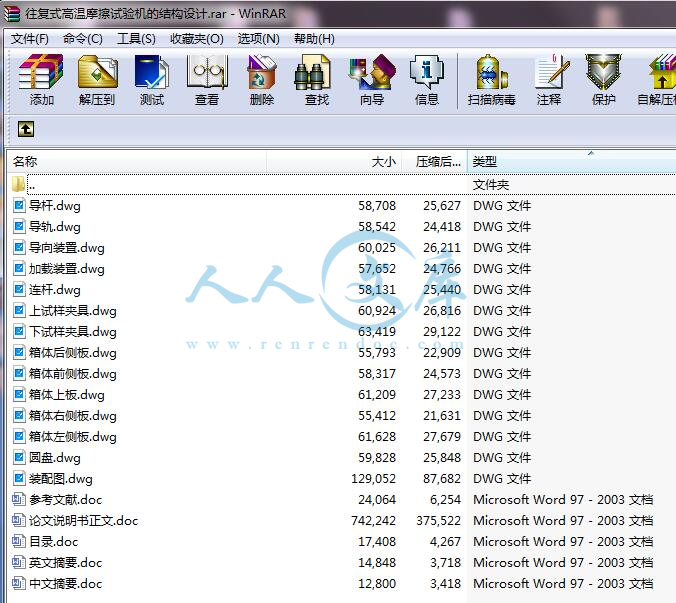Go up one folder level

pyautogui.click(x=26, y=129)
